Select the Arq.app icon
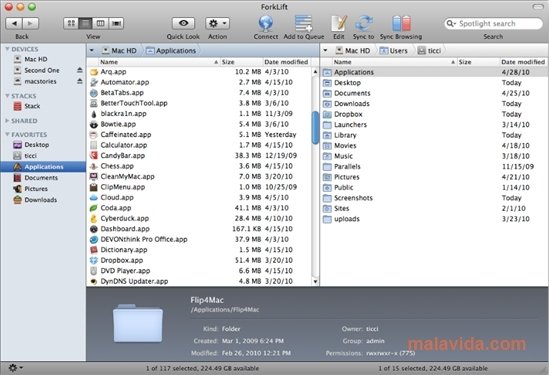The image size is (549, 375). pos(93,72)
